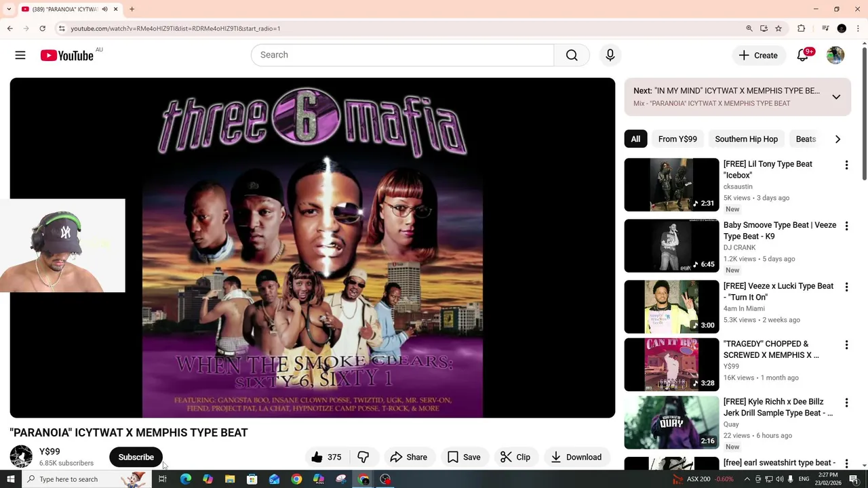Open options for Baby Smoove K9 video

pos(846,226)
